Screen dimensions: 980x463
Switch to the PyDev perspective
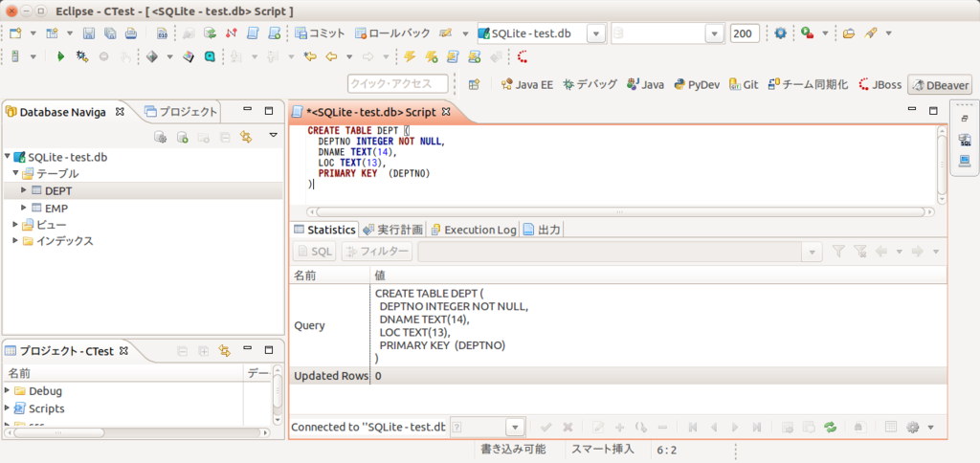[697, 84]
